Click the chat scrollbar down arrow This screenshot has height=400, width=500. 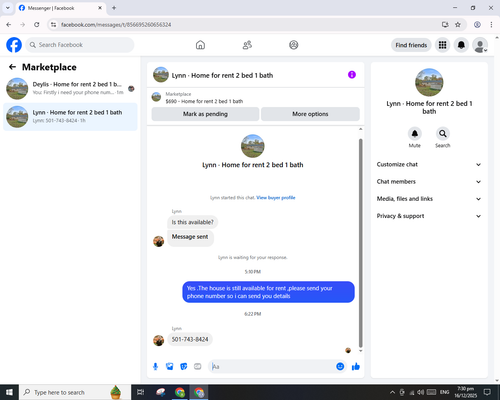pyautogui.click(x=360, y=351)
